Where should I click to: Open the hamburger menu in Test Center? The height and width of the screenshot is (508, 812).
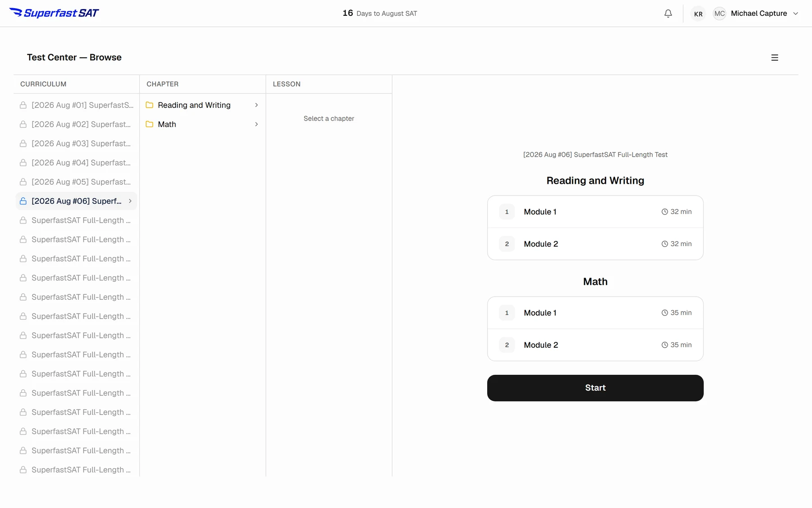click(x=775, y=57)
